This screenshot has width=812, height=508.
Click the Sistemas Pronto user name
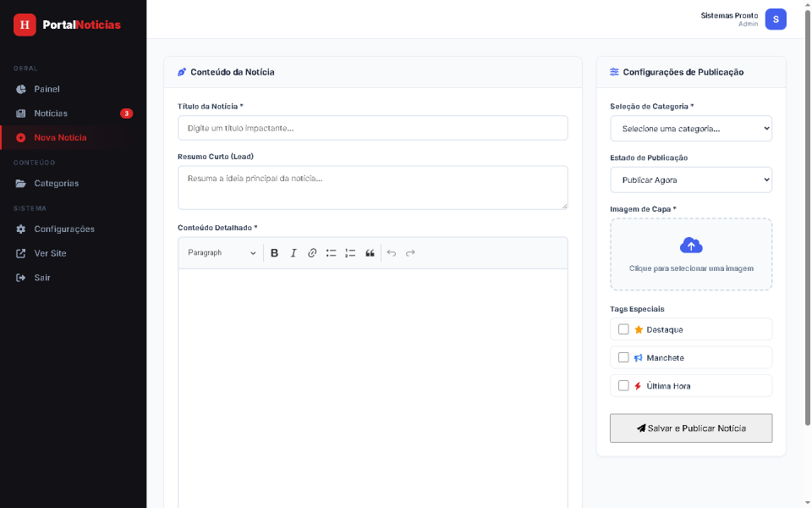[x=729, y=15]
